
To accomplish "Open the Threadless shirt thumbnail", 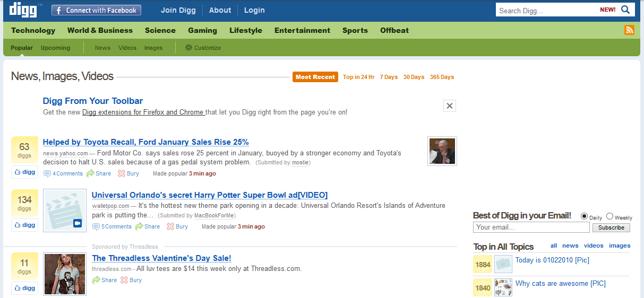I will 65,274.
